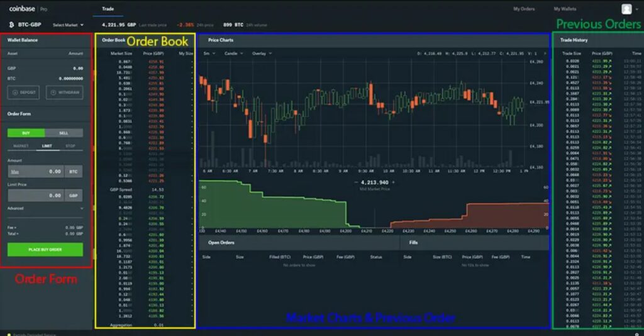This screenshot has width=644, height=336.
Task: Open settings gear icon in bottom right
Action: pos(636,333)
